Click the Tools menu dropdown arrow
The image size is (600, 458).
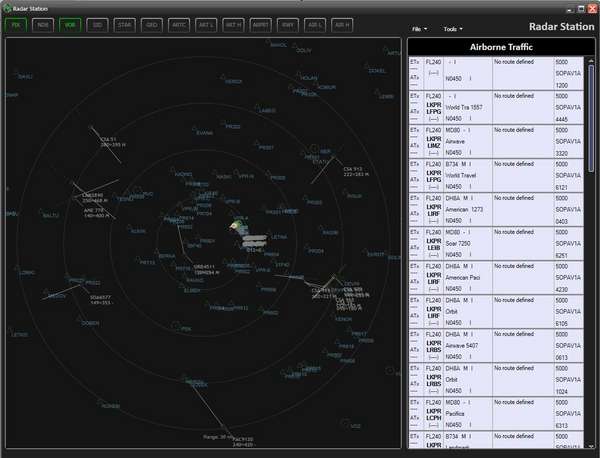coord(461,29)
